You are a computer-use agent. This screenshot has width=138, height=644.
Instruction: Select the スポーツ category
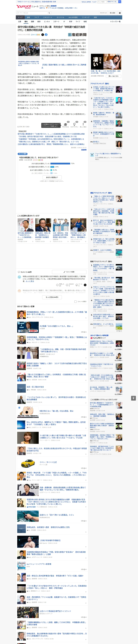tap(56, 21)
